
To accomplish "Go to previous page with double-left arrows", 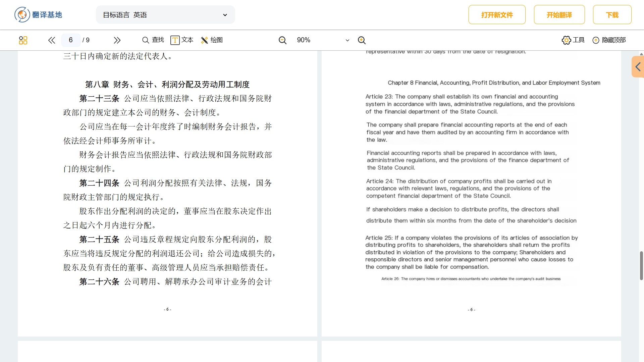I will (x=51, y=40).
